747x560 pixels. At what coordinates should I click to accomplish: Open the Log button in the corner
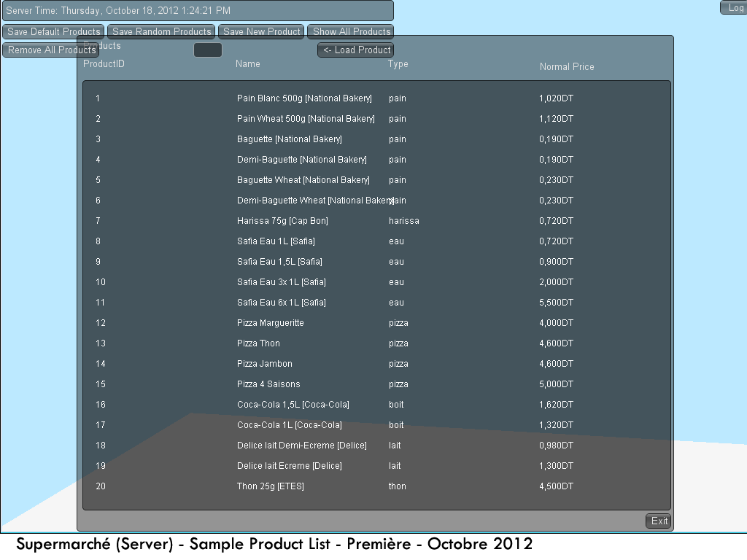coord(735,8)
